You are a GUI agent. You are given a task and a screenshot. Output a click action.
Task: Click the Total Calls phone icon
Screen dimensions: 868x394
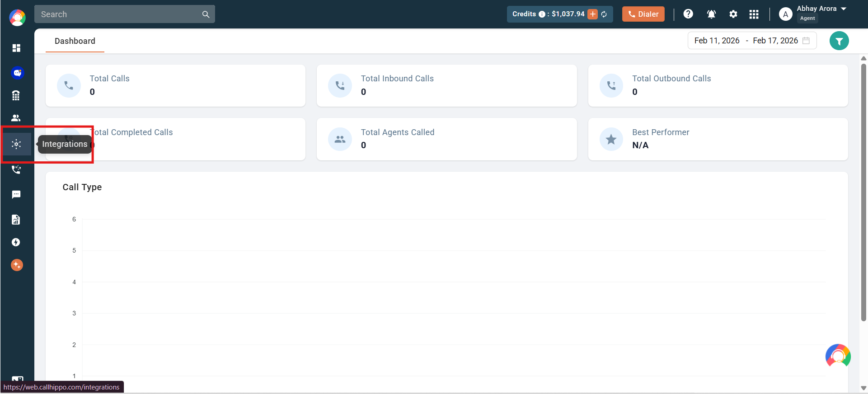(69, 85)
